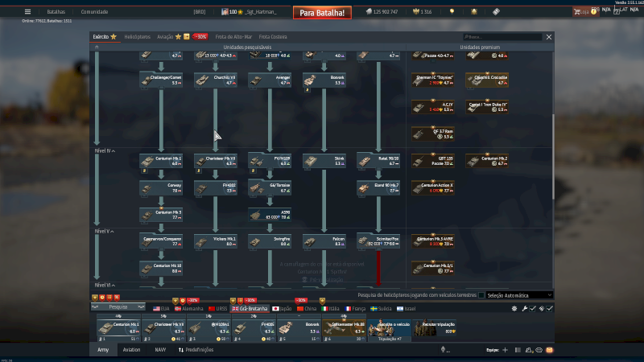Image resolution: width=644 pixels, height=362 pixels.
Task: Close the research tree window
Action: [x=549, y=37]
